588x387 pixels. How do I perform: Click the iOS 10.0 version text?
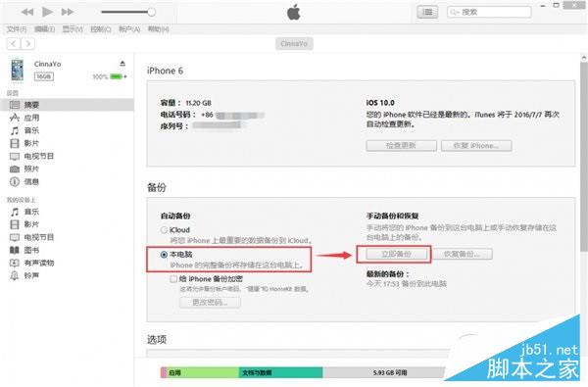[x=380, y=102]
